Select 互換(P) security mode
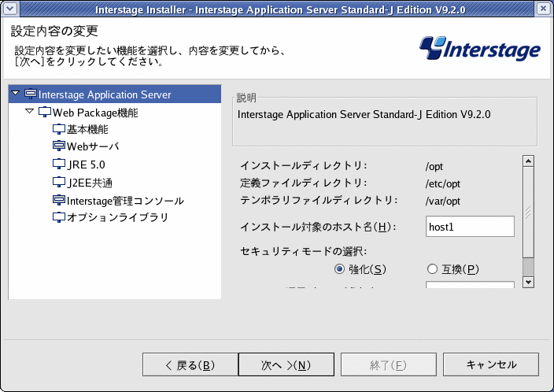The width and height of the screenshot is (554, 392). pyautogui.click(x=432, y=269)
